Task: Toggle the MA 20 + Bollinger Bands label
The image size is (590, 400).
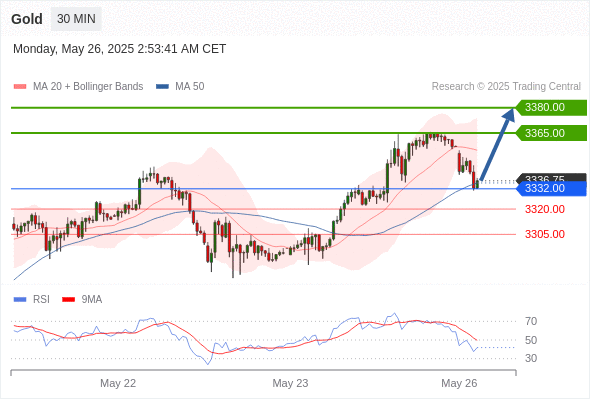Action: coord(88,87)
